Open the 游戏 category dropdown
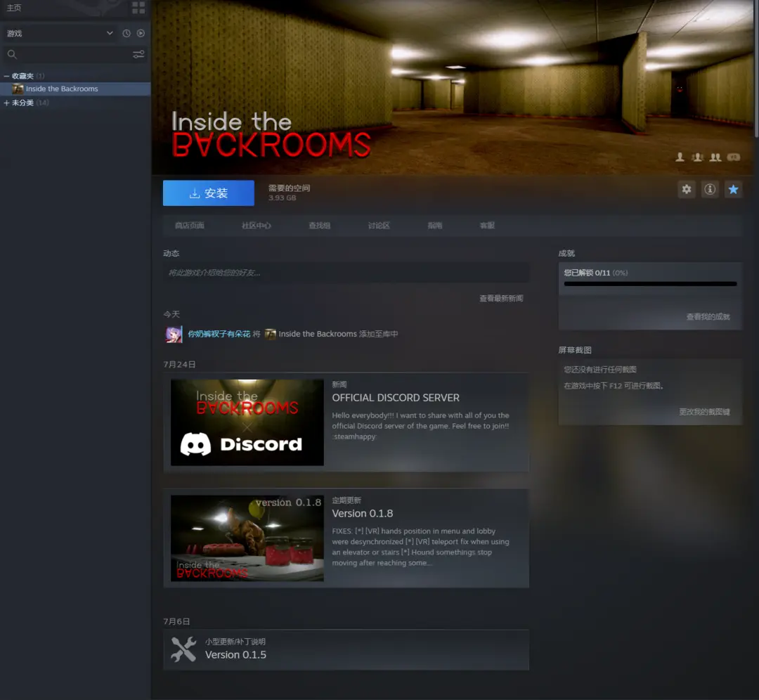 tap(60, 34)
